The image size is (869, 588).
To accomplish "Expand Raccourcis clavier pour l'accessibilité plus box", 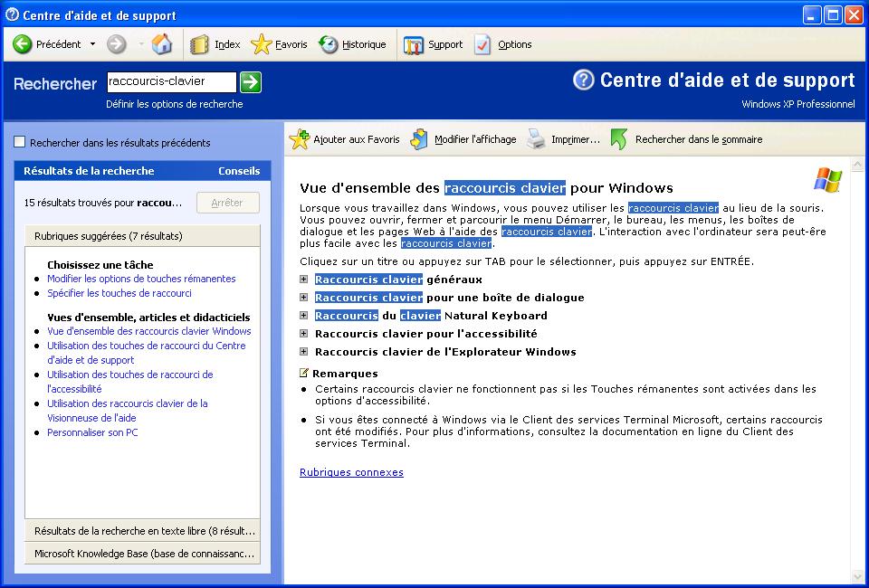I will (x=304, y=333).
